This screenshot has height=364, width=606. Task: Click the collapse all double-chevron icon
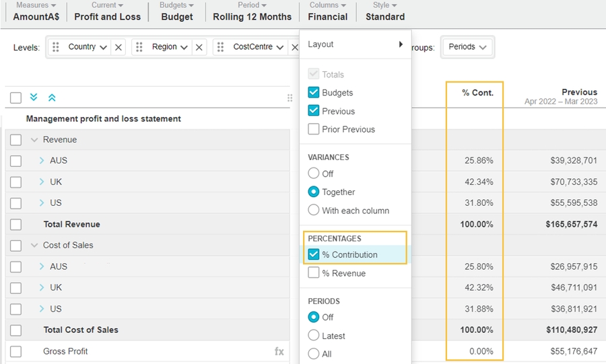click(52, 98)
